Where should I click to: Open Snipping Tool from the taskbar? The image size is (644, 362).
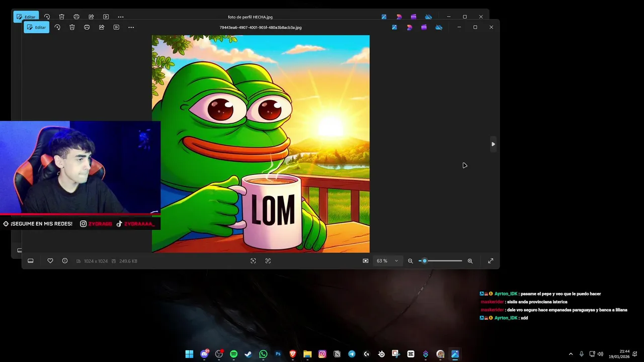point(396,354)
